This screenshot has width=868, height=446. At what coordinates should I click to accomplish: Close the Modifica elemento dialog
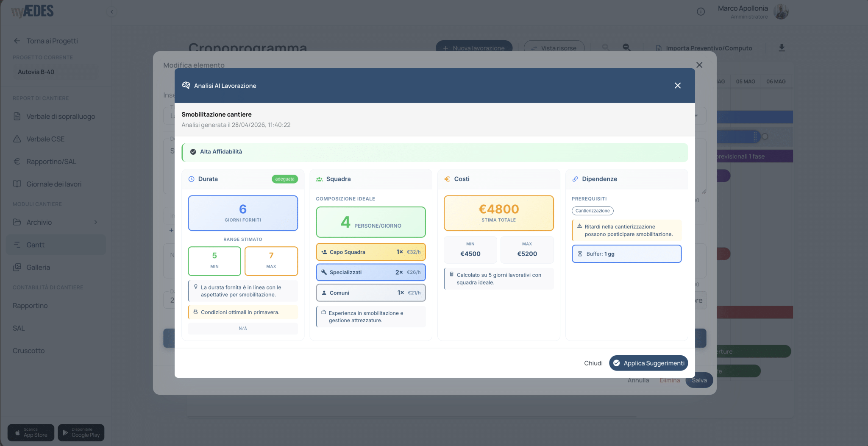[699, 65]
